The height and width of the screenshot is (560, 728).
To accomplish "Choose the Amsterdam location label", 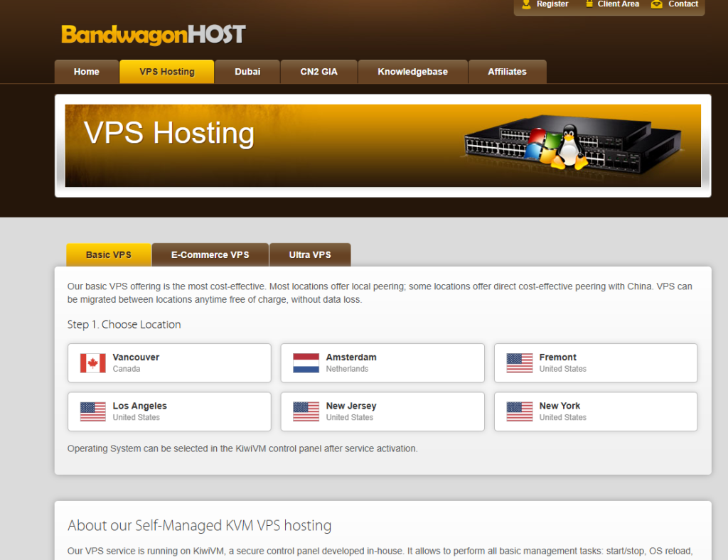I will [x=351, y=357].
